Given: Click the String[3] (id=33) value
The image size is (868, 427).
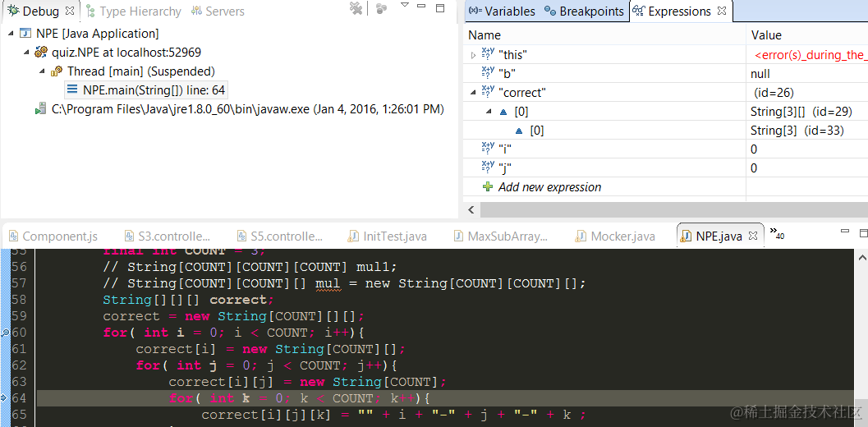Looking at the screenshot, I should point(797,130).
